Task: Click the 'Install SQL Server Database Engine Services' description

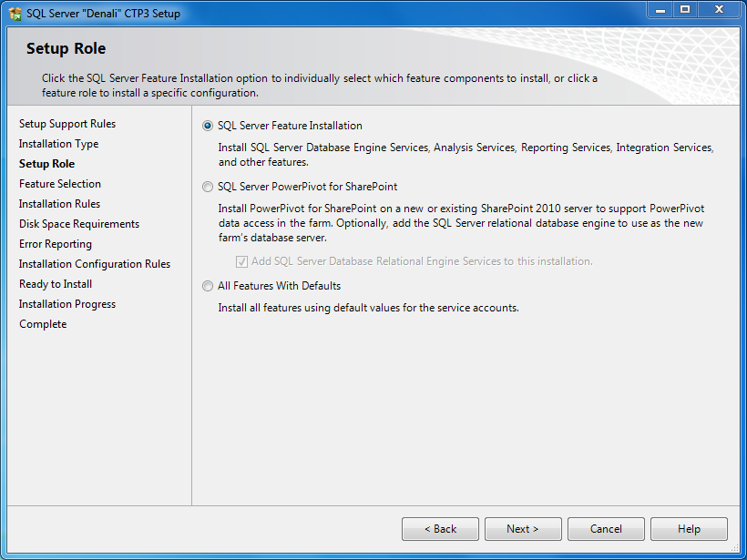Action: tap(466, 155)
